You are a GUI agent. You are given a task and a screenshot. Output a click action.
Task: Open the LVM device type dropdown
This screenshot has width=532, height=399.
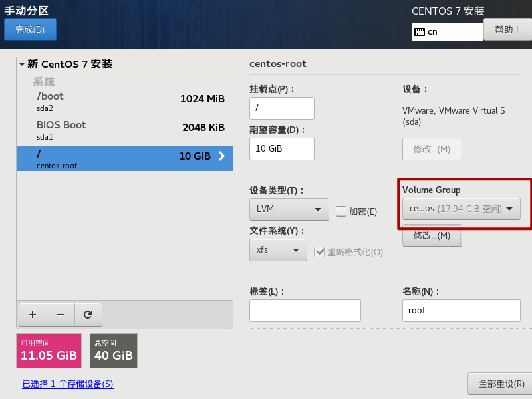[x=289, y=209]
